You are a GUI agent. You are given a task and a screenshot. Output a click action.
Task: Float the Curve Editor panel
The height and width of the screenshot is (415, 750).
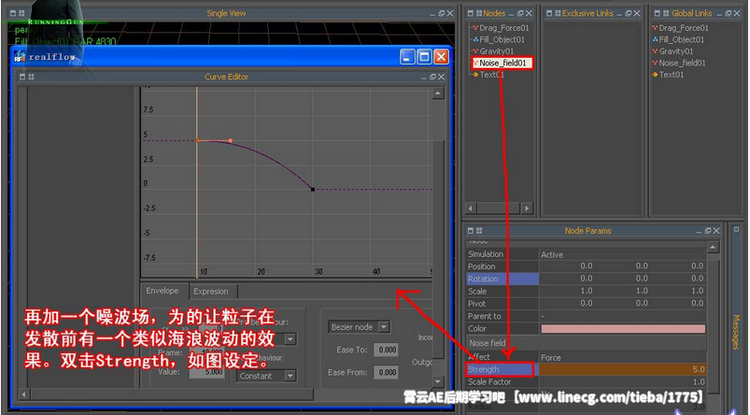coord(433,77)
